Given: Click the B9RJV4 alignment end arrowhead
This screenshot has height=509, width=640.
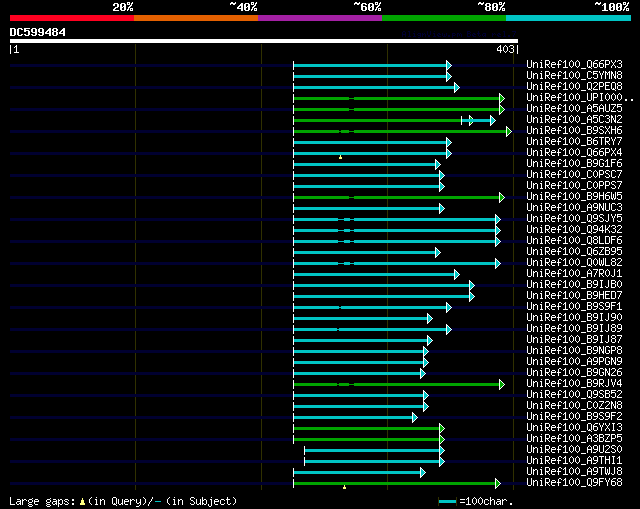Looking at the screenshot, I should click(502, 385).
